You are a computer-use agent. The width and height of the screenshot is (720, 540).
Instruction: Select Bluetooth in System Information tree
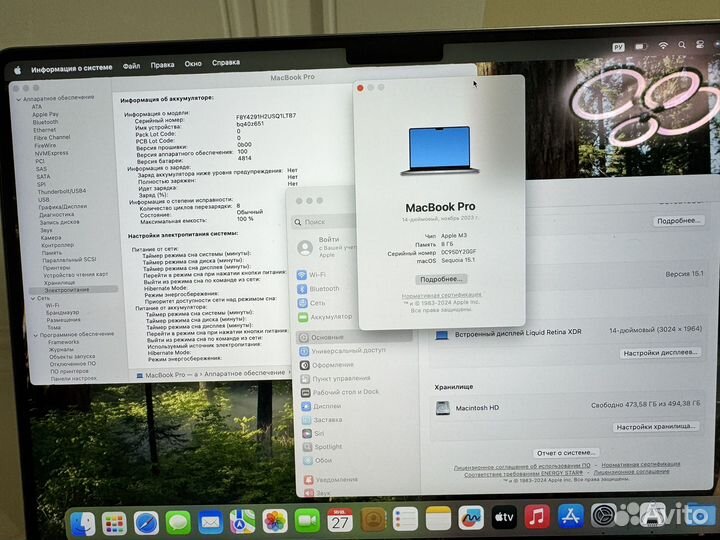coord(45,122)
